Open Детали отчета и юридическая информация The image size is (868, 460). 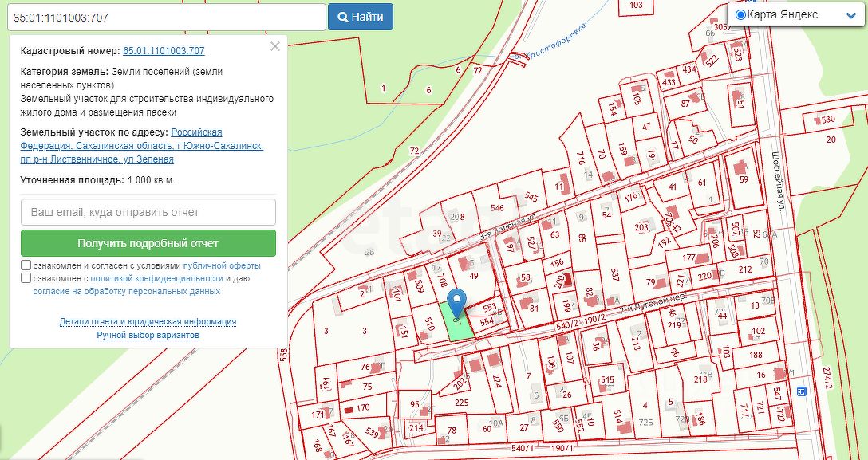coord(148,322)
